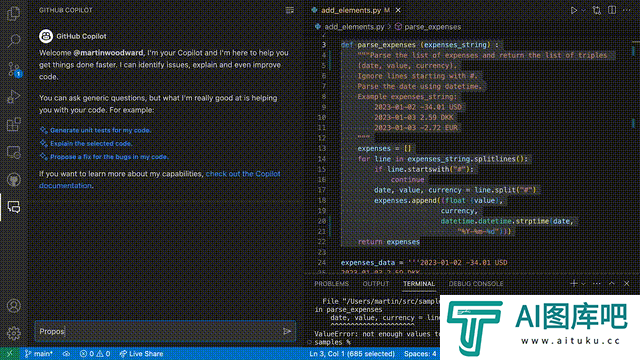Open the new terminal launch profile dropdown

pos(584,283)
